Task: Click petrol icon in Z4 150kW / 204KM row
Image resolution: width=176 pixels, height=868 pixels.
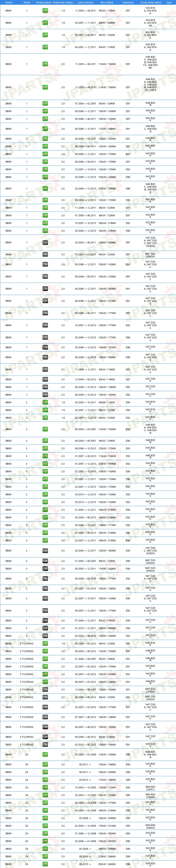Action: [45, 818]
